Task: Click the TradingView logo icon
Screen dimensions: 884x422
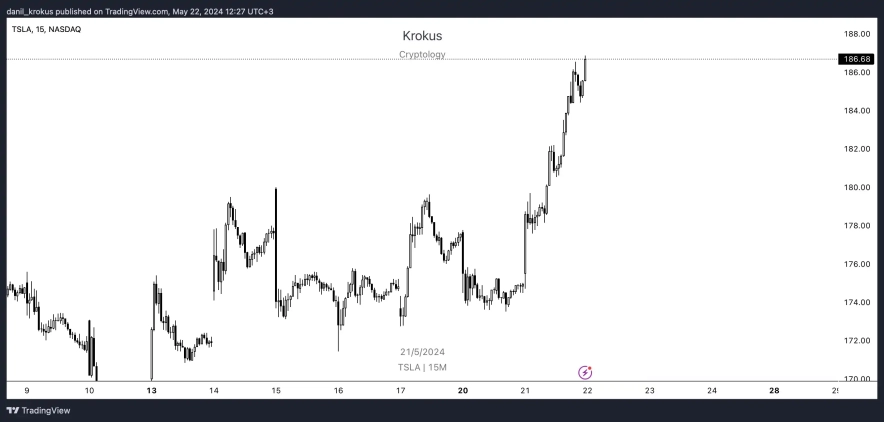Action: (x=13, y=411)
